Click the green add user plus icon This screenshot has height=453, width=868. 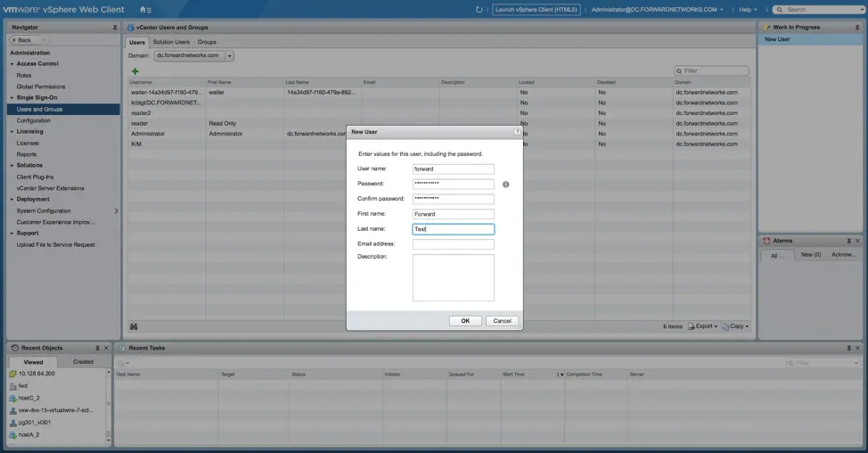point(135,70)
